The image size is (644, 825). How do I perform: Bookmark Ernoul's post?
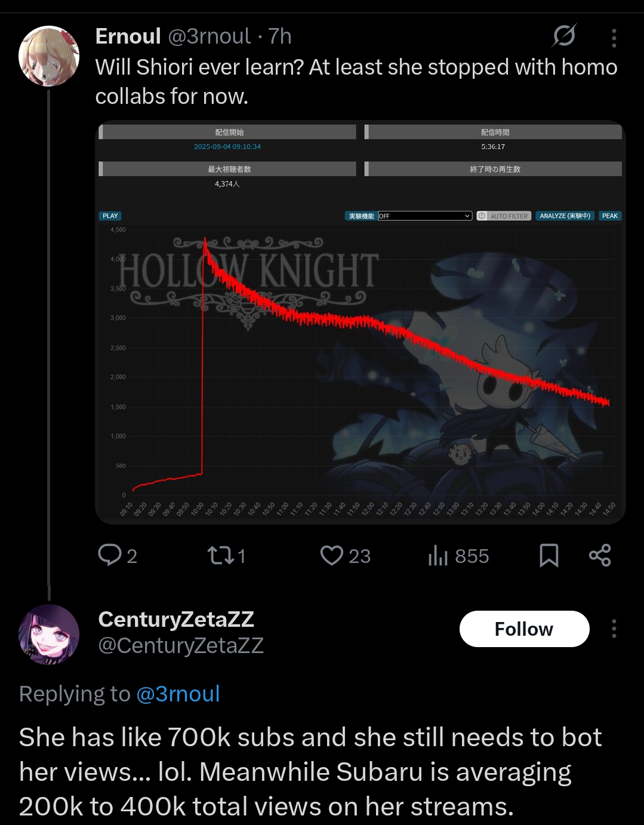pos(549,555)
